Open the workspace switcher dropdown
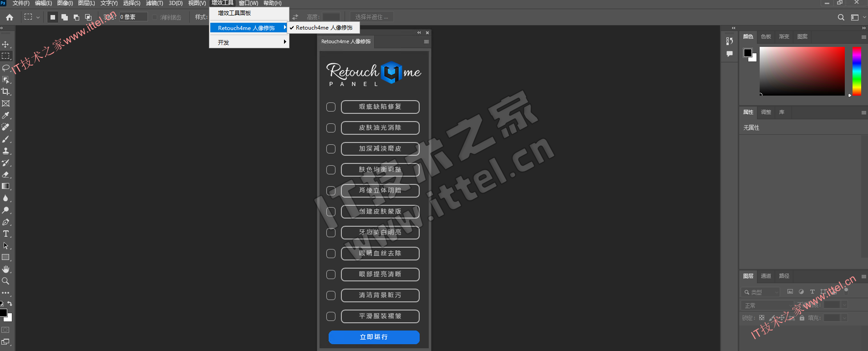The image size is (868, 351). click(x=858, y=17)
